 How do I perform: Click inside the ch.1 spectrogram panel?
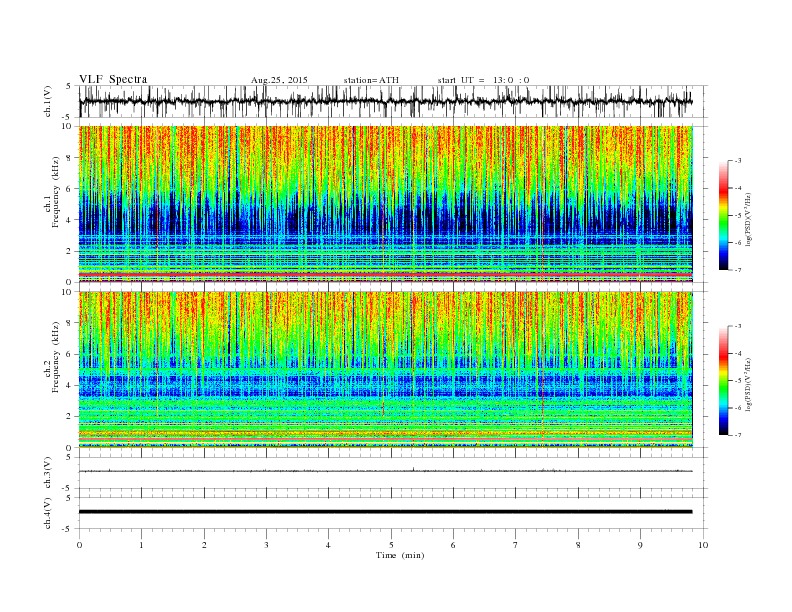[385, 204]
